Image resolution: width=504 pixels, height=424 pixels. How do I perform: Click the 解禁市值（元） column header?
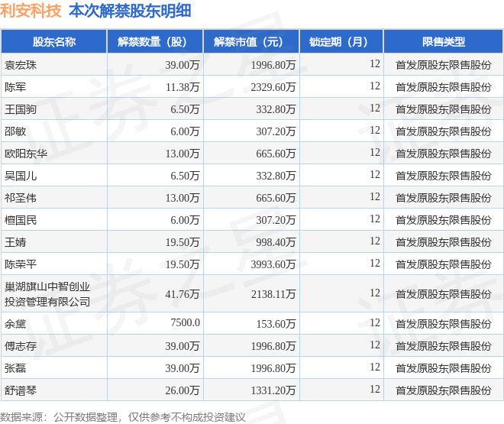point(251,41)
